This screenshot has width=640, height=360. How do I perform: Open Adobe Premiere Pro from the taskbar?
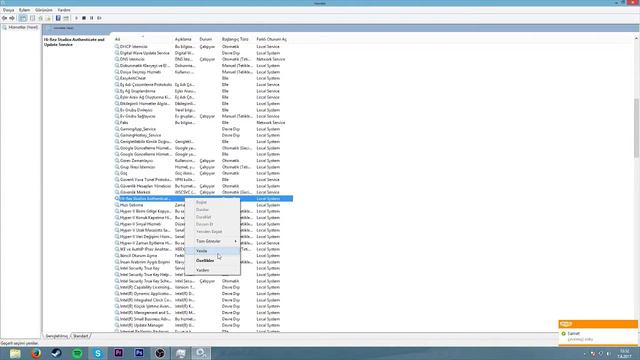[x=118, y=353]
